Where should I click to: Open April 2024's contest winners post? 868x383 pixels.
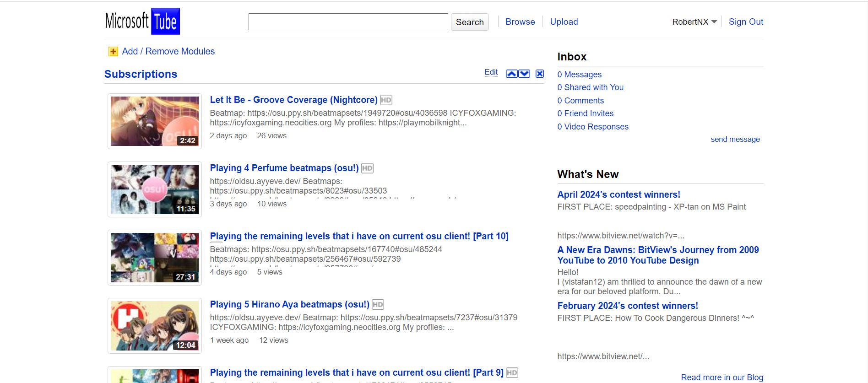[x=618, y=194]
